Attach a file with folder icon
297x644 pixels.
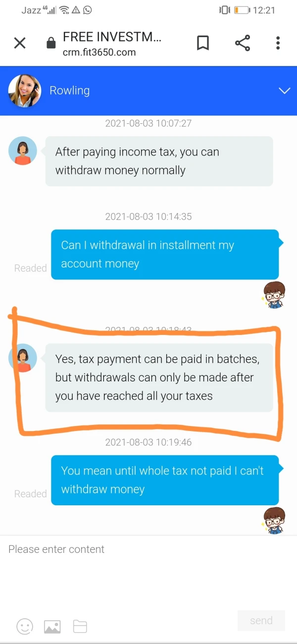[x=80, y=627]
